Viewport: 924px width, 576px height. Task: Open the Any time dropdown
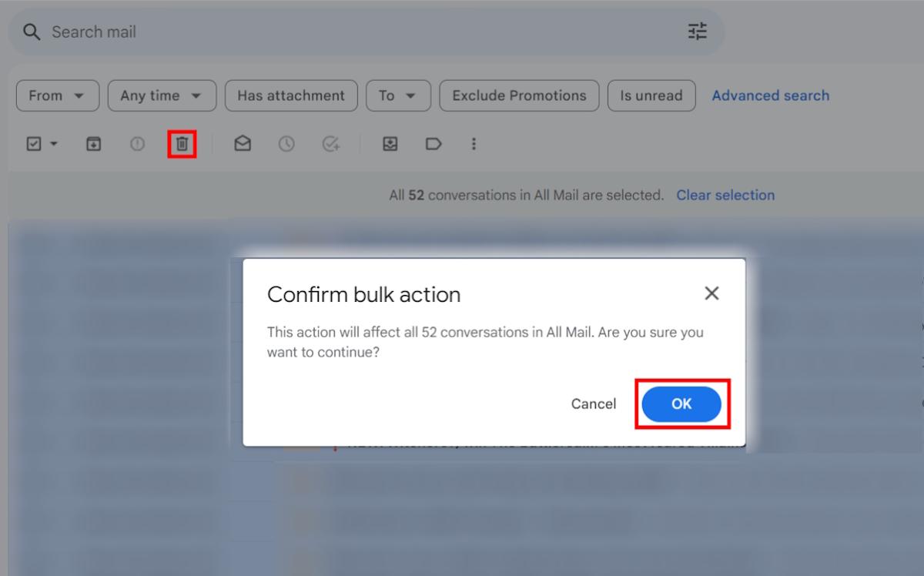(x=161, y=95)
